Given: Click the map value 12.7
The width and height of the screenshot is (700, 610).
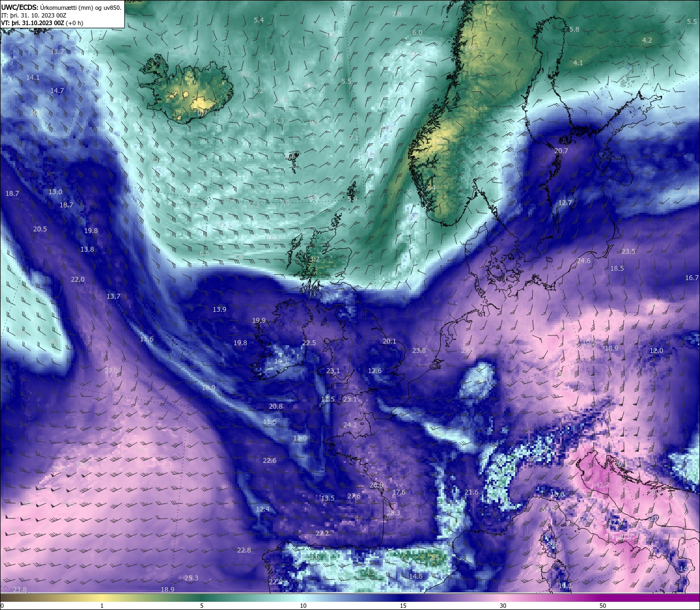Looking at the screenshot, I should [x=565, y=203].
